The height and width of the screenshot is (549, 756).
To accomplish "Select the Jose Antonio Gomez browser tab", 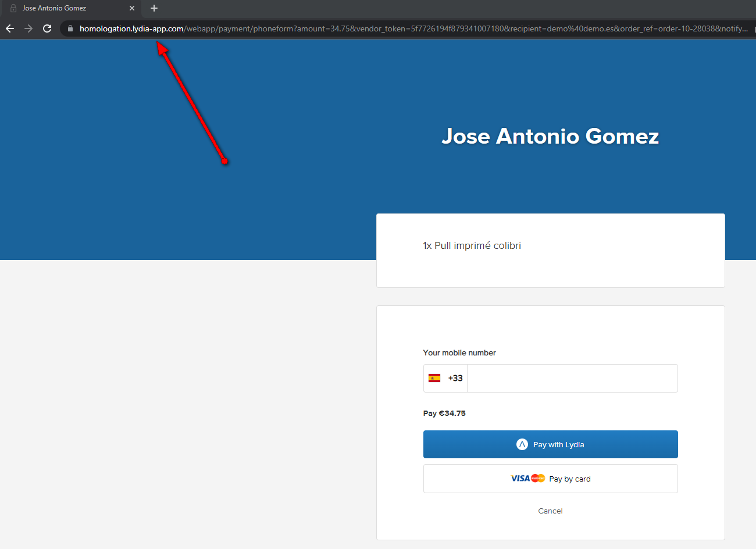I will (x=71, y=8).
